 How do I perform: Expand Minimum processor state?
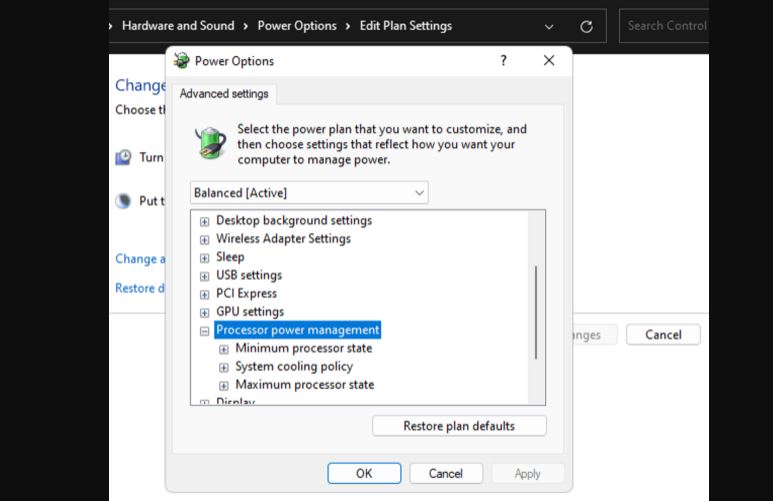point(223,350)
